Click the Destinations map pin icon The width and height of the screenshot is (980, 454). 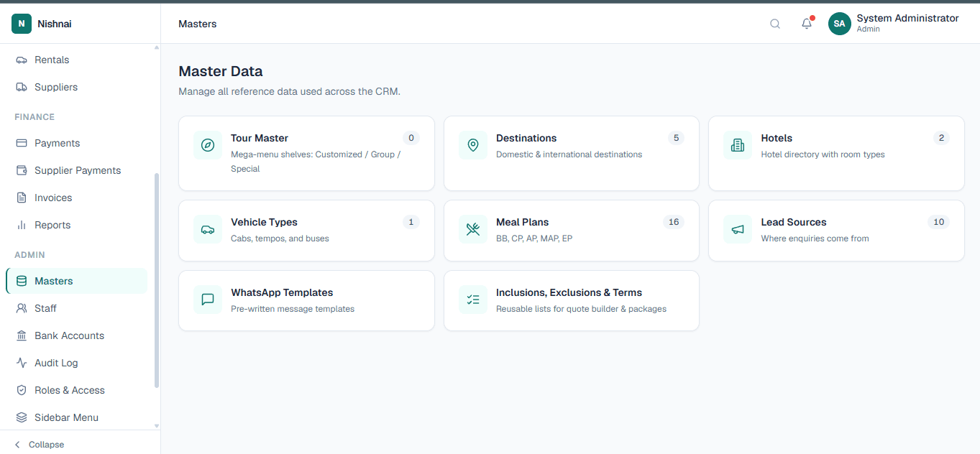pos(473,145)
